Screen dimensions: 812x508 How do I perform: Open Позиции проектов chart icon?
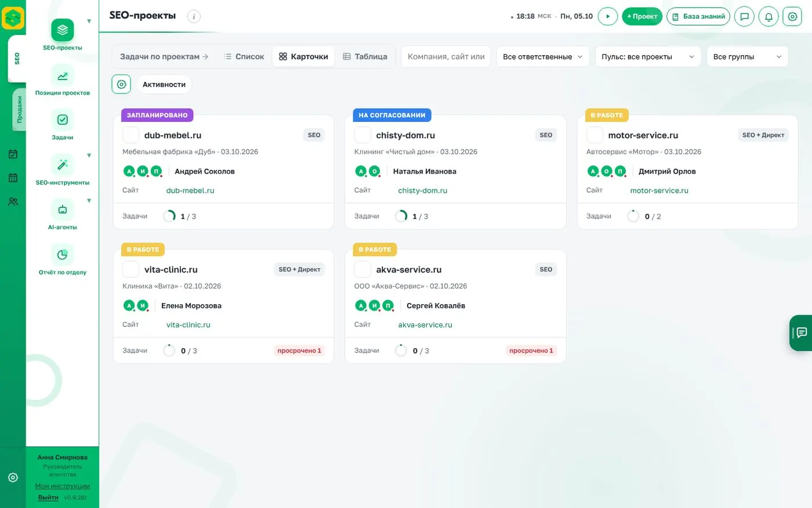point(63,75)
